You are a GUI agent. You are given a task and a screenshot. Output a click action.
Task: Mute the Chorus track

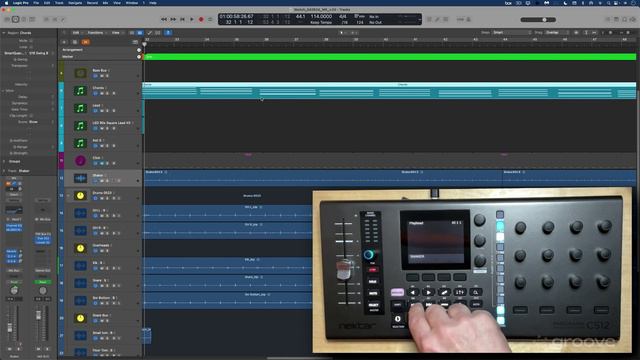pyautogui.click(x=102, y=93)
